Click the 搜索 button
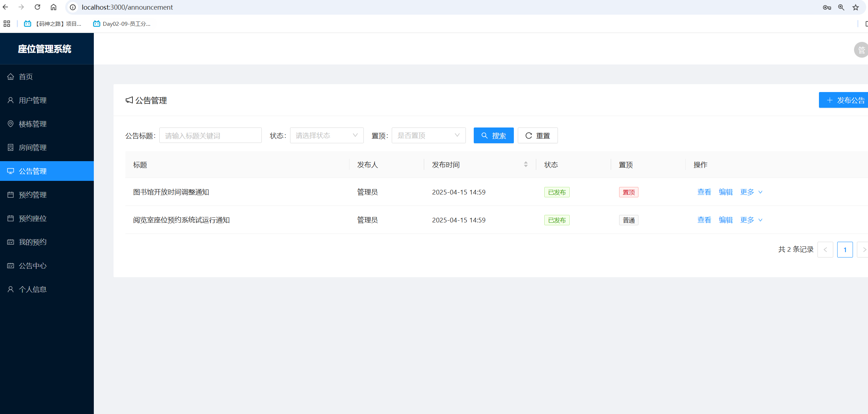Viewport: 868px width, 414px height. pos(493,135)
